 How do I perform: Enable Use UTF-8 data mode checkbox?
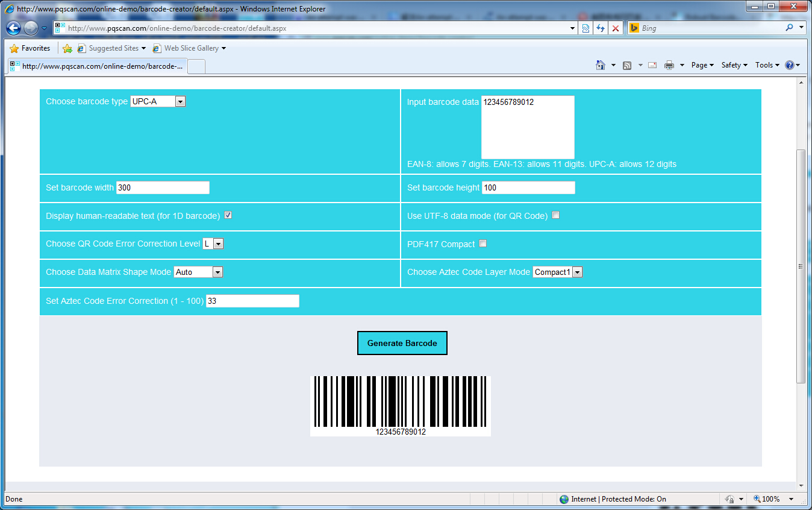coord(556,215)
